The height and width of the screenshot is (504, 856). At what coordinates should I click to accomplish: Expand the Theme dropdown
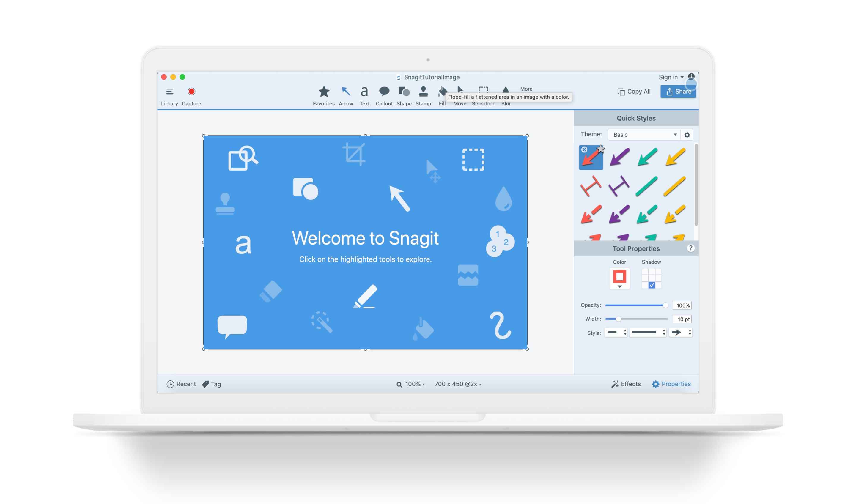coord(674,134)
